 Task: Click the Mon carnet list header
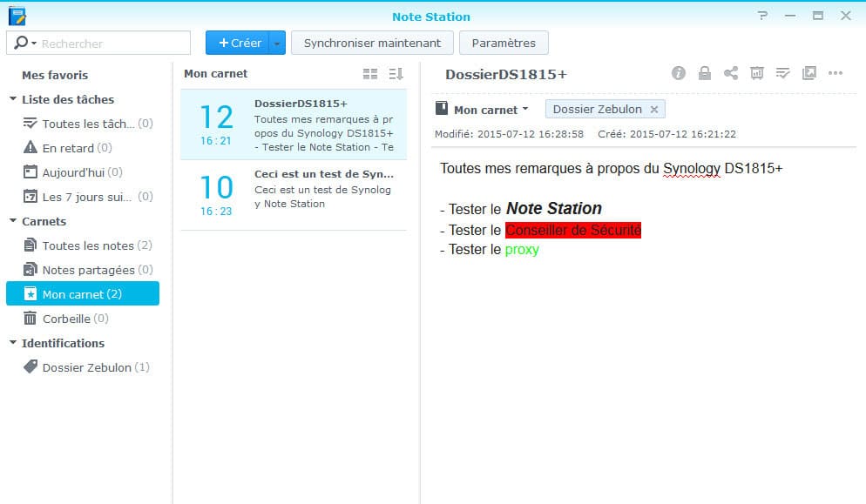coord(215,73)
